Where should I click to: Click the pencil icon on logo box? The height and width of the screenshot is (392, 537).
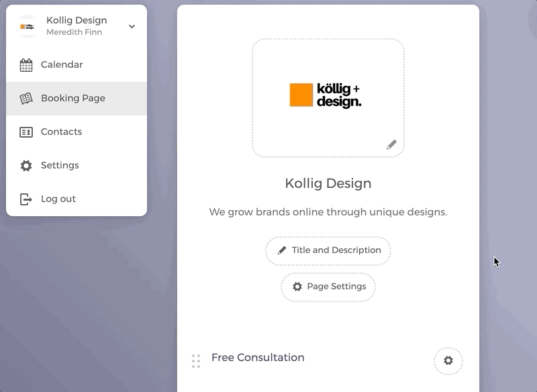click(x=391, y=144)
